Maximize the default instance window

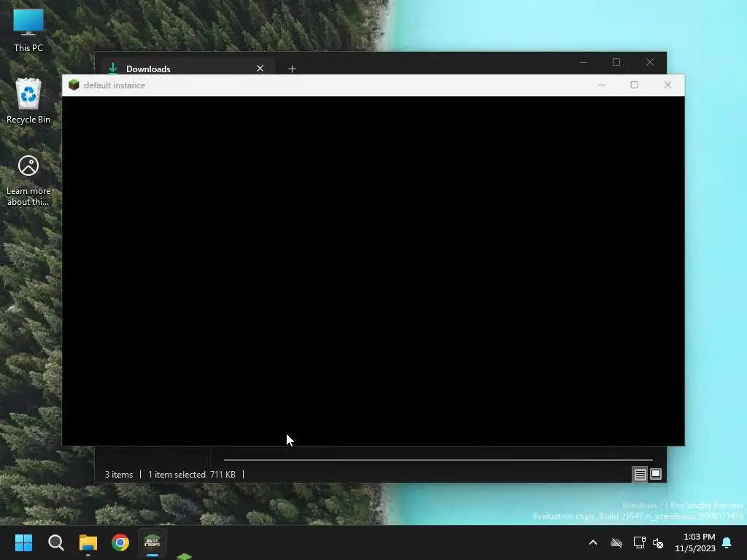(634, 85)
